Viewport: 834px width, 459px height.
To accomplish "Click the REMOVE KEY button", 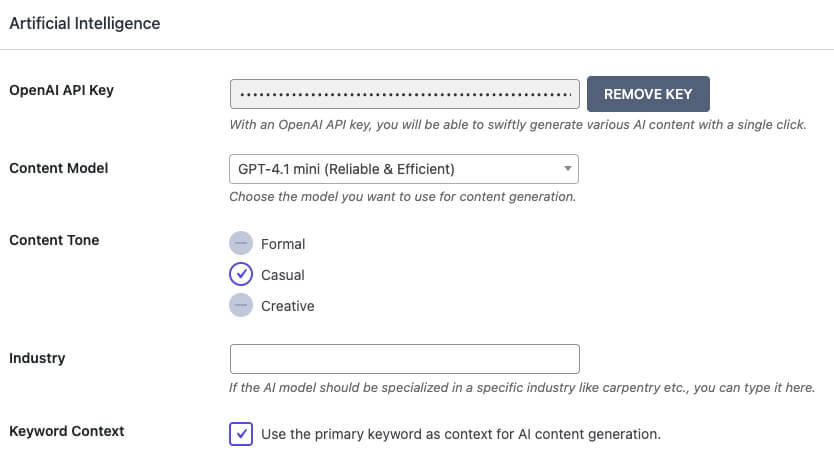I will (x=648, y=94).
